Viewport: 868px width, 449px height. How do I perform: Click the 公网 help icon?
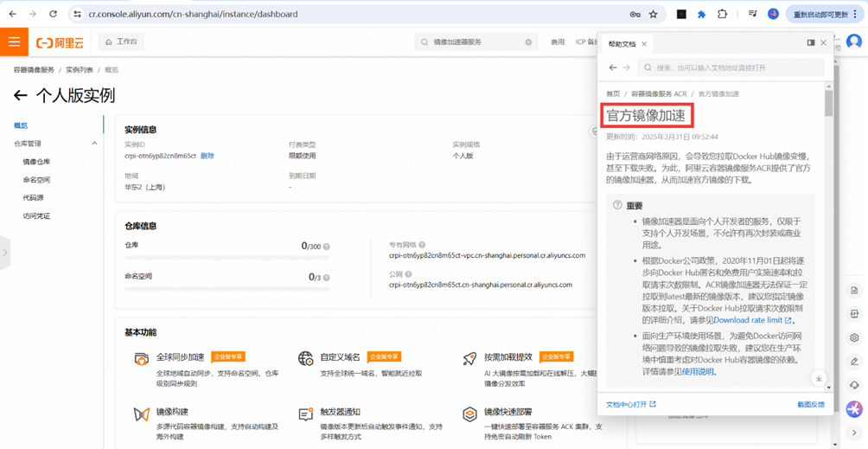click(409, 274)
